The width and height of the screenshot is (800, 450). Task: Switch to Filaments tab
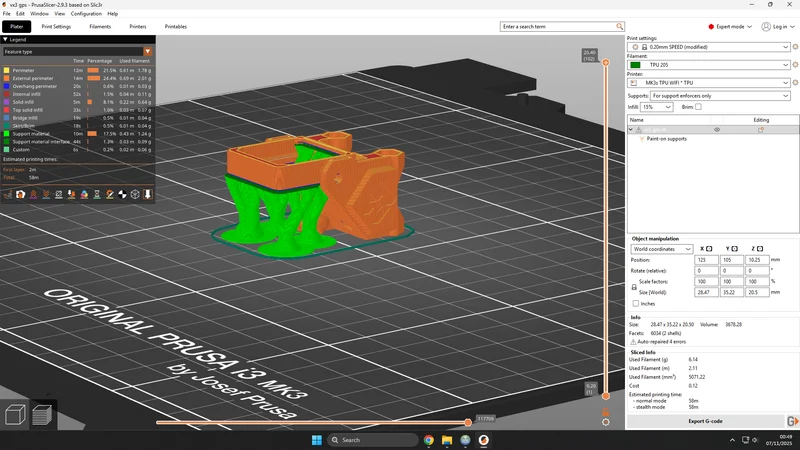pyautogui.click(x=100, y=27)
